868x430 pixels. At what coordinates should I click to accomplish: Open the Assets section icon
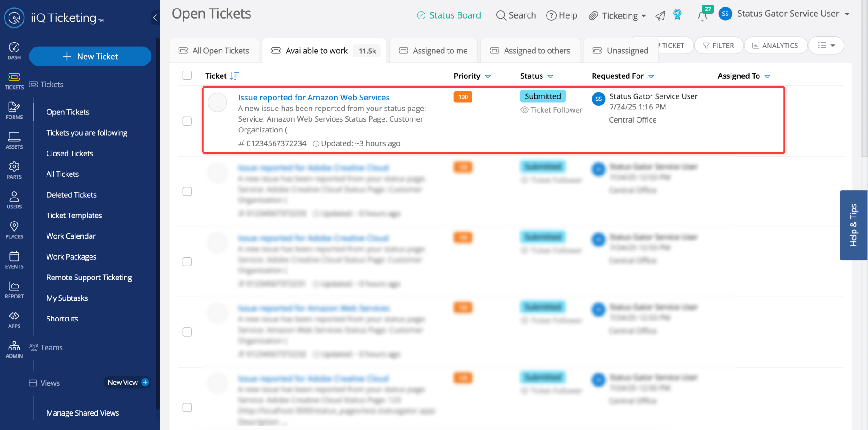14,140
